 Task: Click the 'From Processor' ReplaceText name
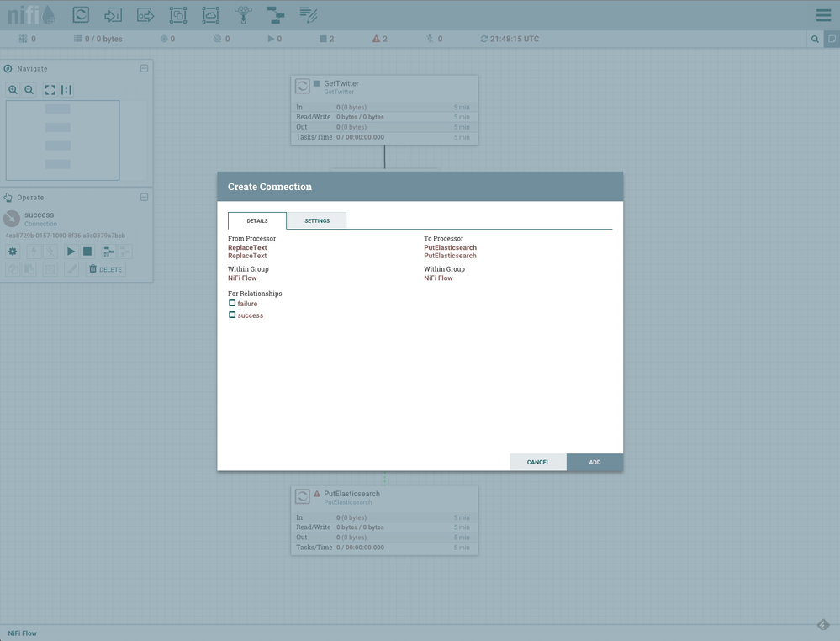pyautogui.click(x=247, y=247)
